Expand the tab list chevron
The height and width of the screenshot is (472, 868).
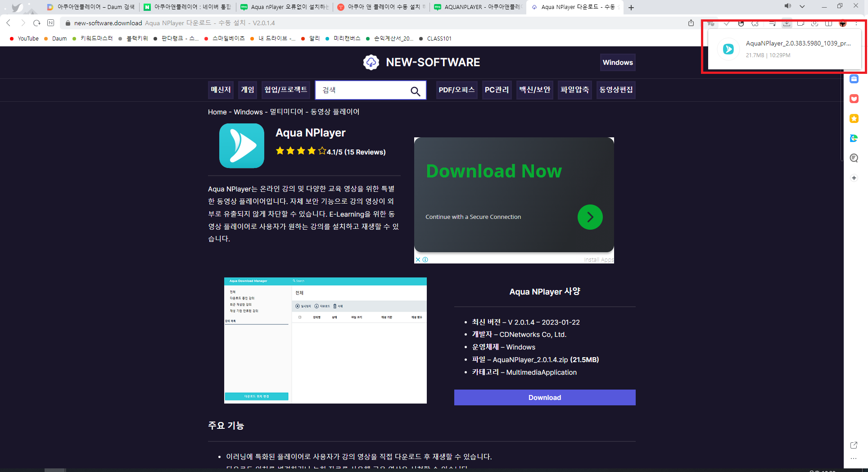pyautogui.click(x=802, y=6)
